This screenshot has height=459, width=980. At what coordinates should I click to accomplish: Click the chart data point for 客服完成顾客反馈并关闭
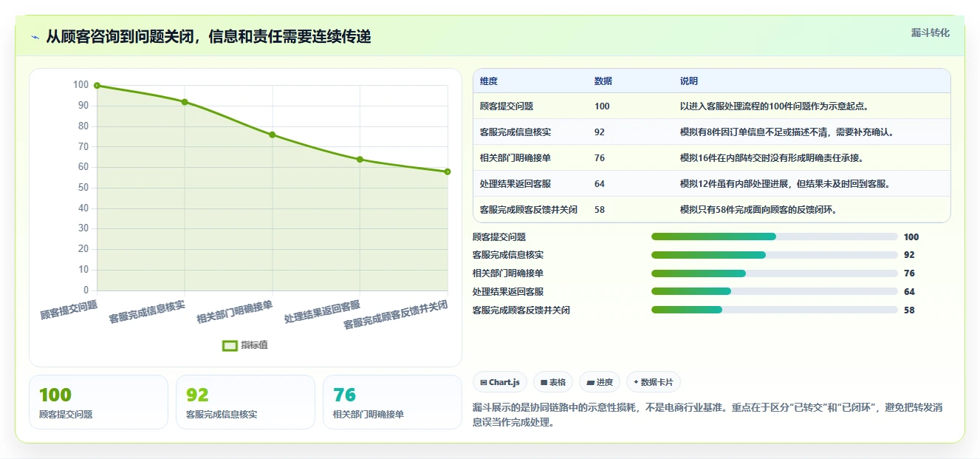coord(448,171)
